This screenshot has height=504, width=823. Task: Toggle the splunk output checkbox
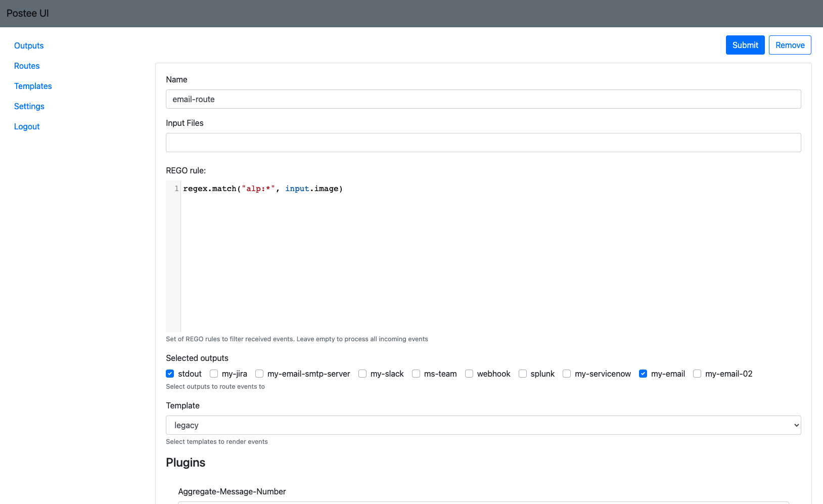pos(523,374)
